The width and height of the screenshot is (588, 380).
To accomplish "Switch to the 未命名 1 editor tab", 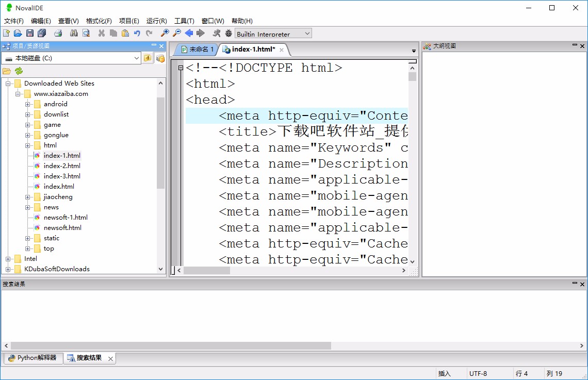I will [x=197, y=49].
